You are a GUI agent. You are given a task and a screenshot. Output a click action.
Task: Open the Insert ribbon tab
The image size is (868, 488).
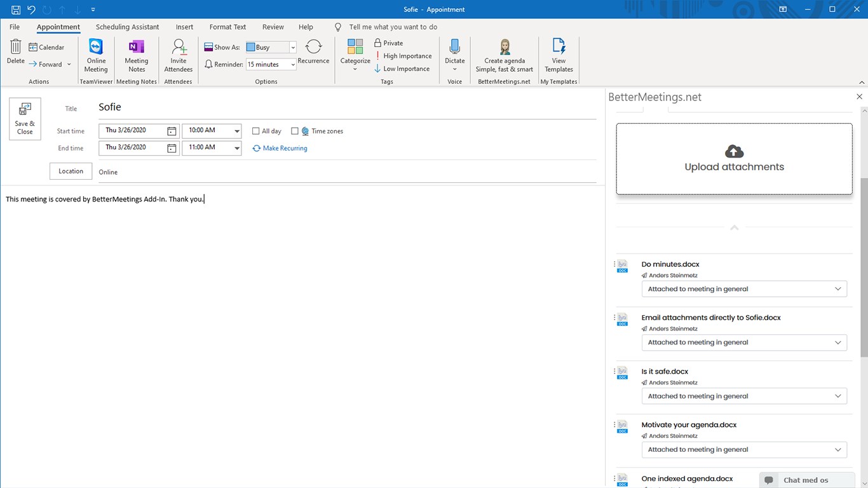(x=185, y=27)
